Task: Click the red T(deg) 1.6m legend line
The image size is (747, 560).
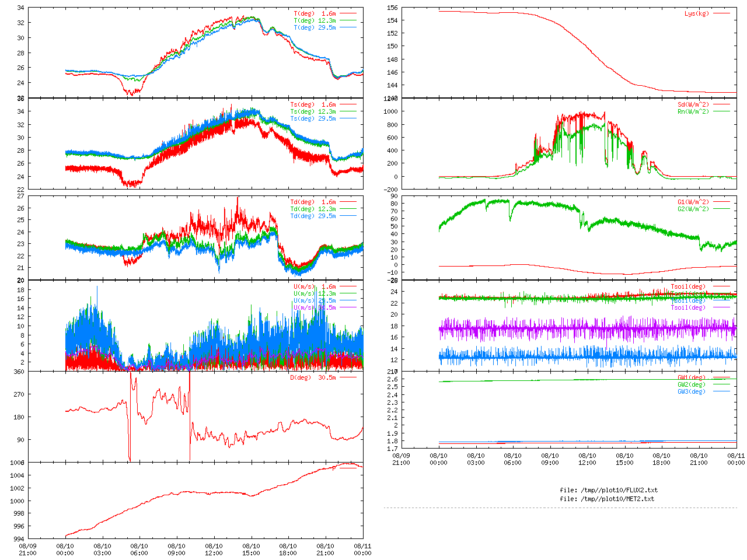Action: tap(348, 13)
